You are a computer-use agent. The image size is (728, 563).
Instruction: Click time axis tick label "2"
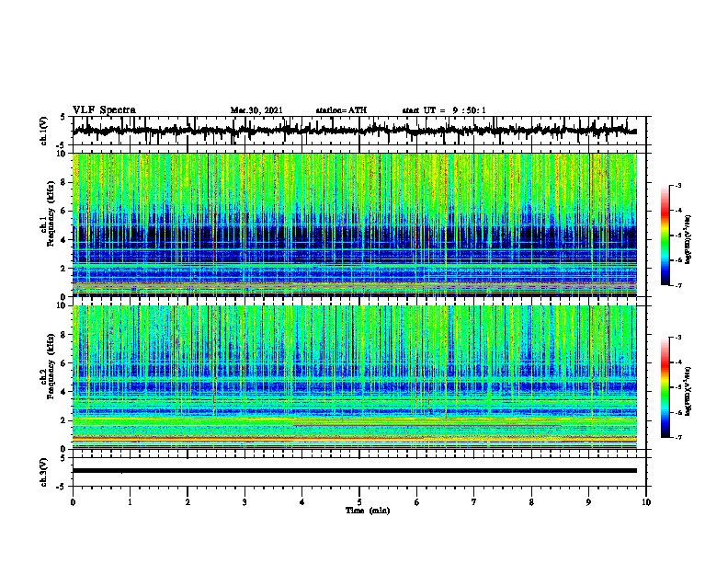[x=188, y=502]
